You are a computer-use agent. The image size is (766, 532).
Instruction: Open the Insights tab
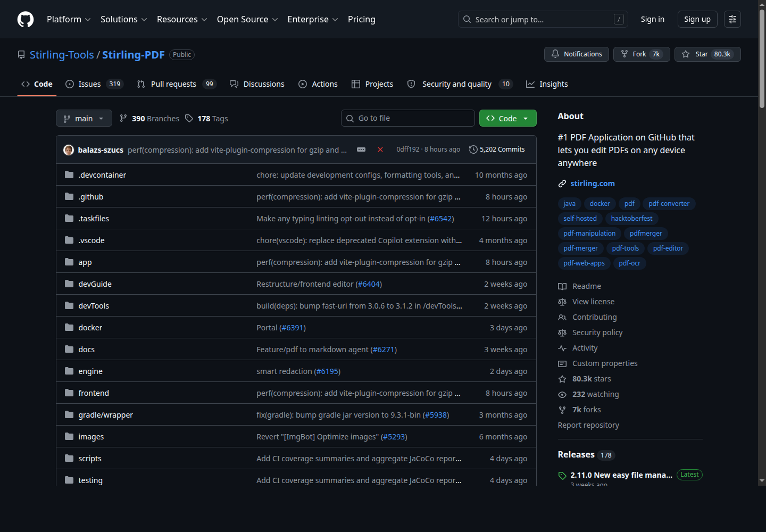pyautogui.click(x=547, y=84)
